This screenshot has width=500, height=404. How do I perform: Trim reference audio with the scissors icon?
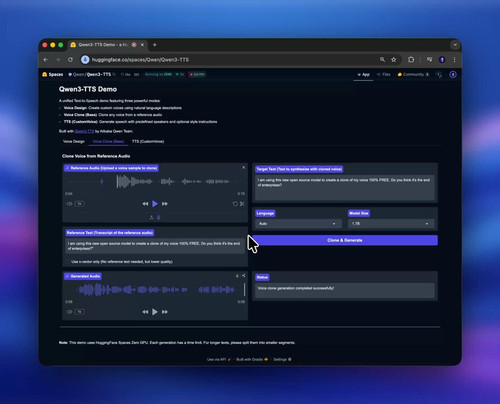pyautogui.click(x=242, y=204)
